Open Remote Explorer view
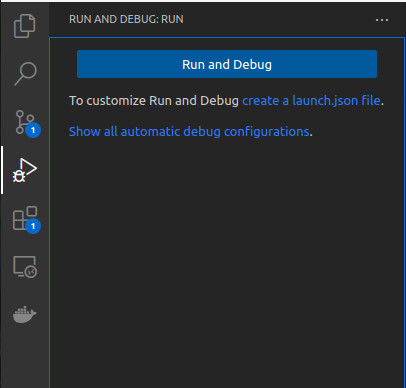The height and width of the screenshot is (388, 406). pos(25,267)
